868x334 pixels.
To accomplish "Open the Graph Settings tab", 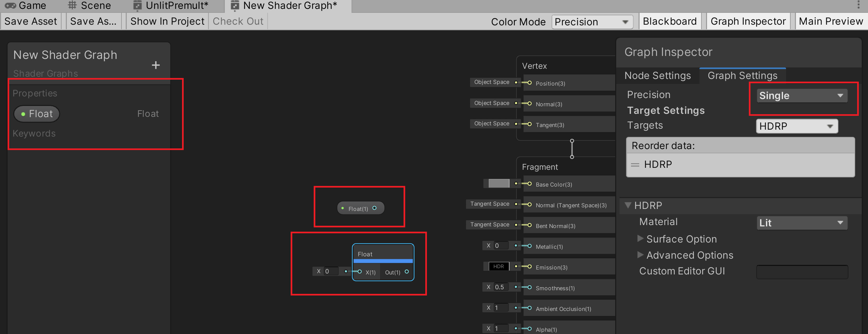I will 742,76.
